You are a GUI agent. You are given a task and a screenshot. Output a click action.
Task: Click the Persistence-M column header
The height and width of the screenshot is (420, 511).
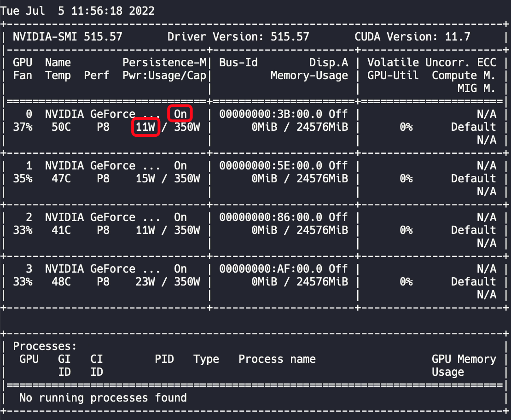164,63
